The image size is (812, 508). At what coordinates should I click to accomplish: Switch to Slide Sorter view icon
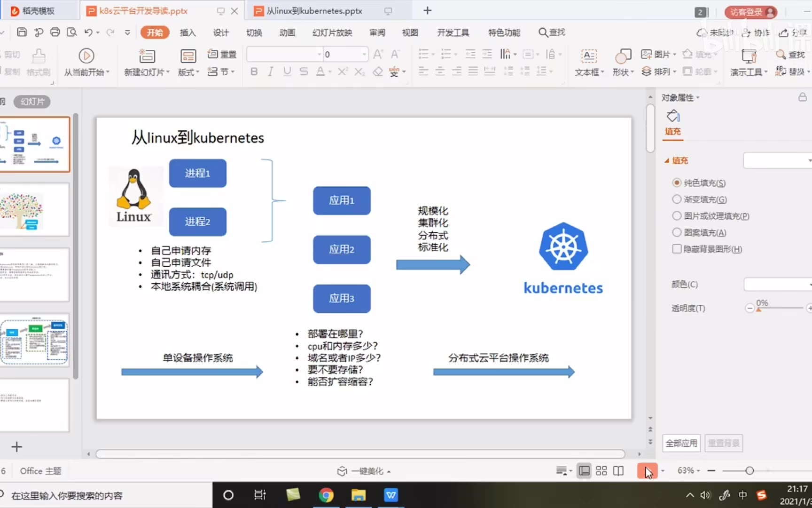601,471
